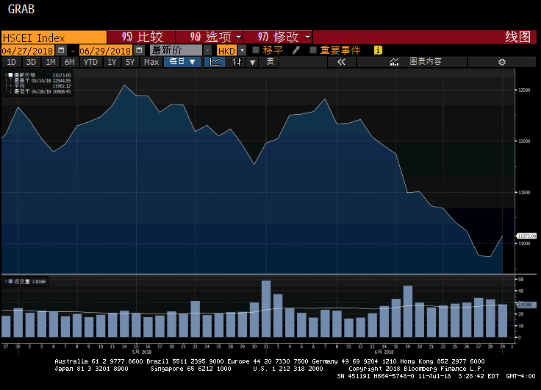Open chart settings gear icon
This screenshot has width=541, height=390.
pyautogui.click(x=502, y=62)
